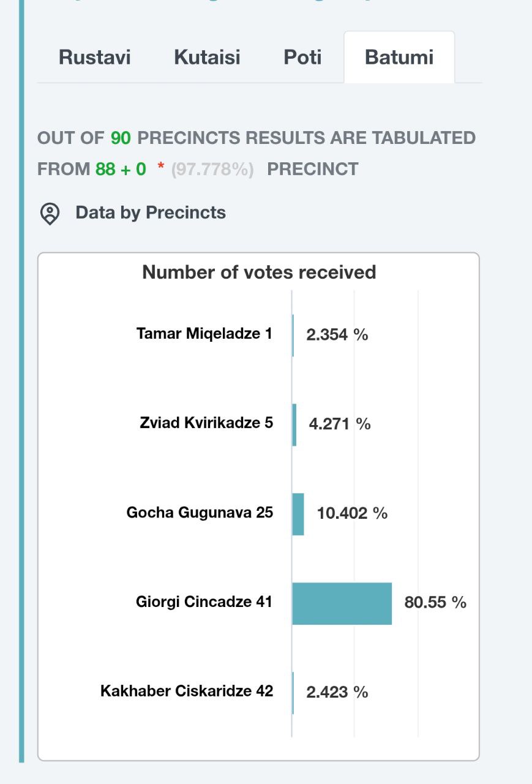The height and width of the screenshot is (784, 532).
Task: Click the Giorgi Cincadze 41 label
Action: [204, 602]
